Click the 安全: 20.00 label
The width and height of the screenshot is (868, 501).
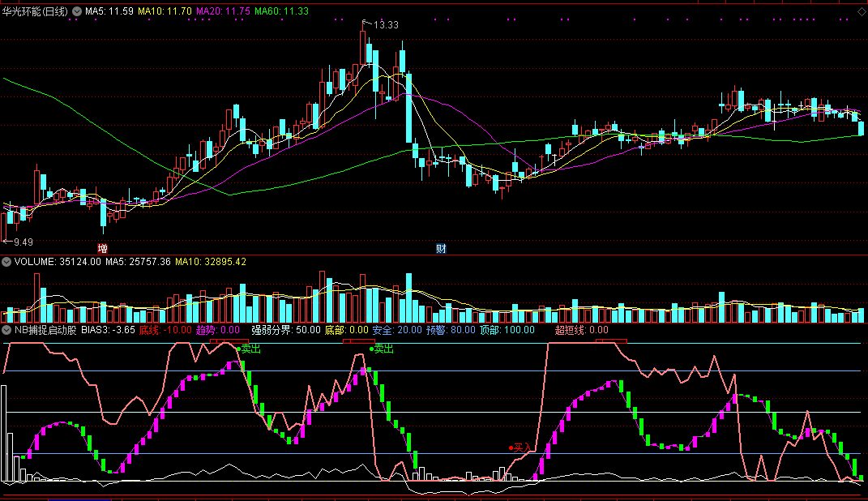[x=396, y=330]
